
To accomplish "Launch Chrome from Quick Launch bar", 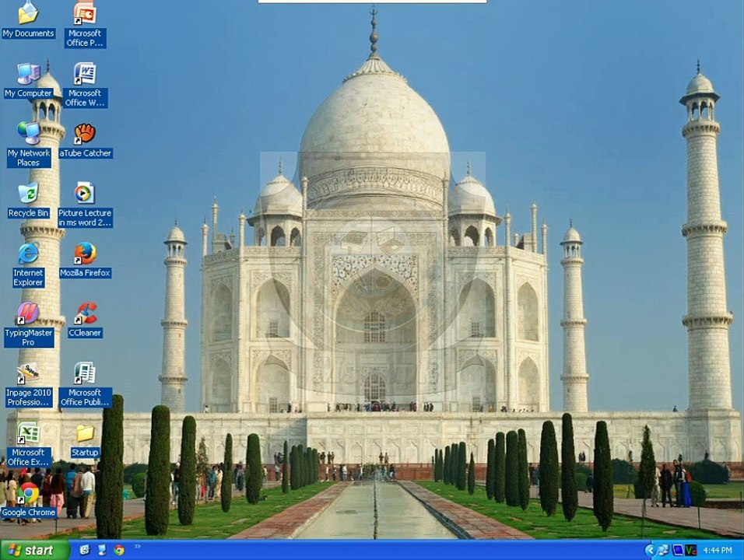I will pyautogui.click(x=119, y=550).
